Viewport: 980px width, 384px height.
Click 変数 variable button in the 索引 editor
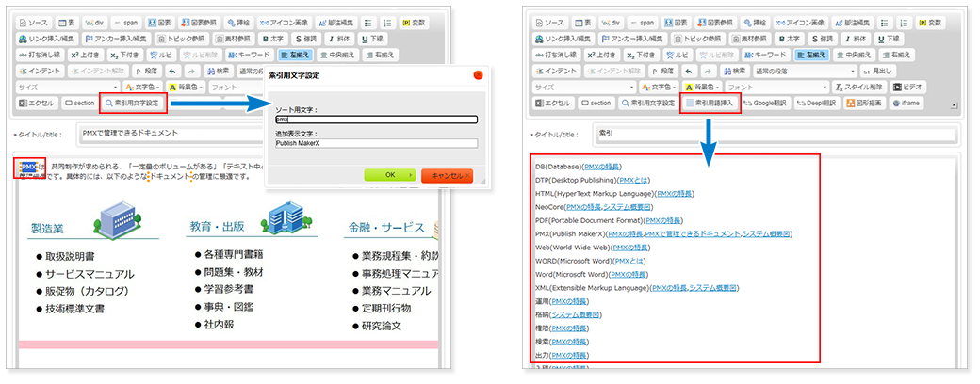click(931, 23)
